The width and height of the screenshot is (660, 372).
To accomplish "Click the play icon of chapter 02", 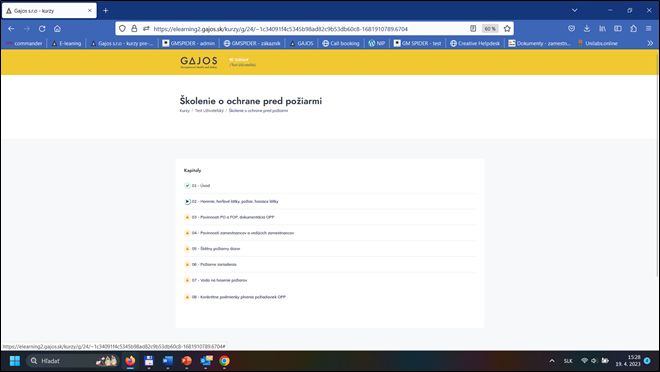I will (187, 202).
